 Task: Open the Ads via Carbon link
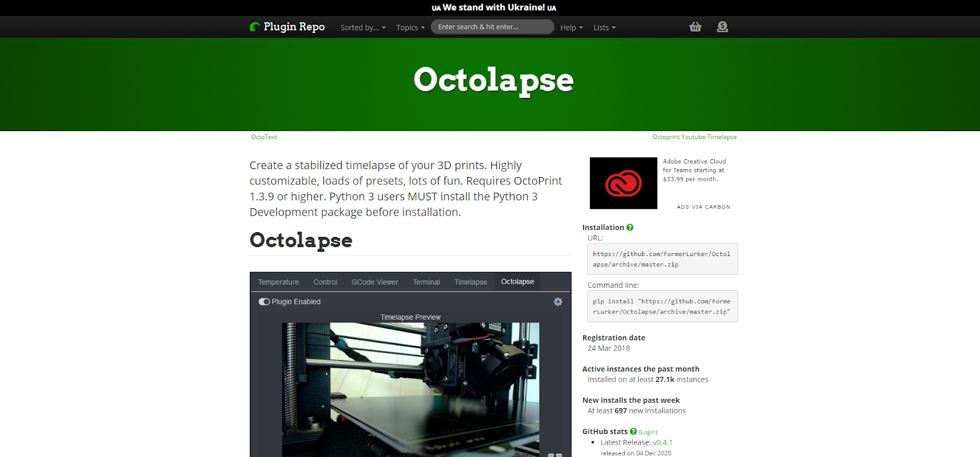(703, 207)
